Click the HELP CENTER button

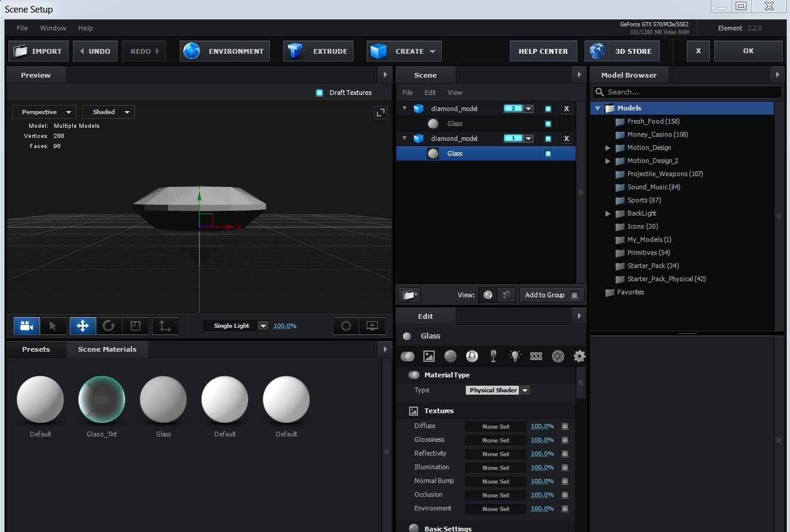click(x=543, y=51)
